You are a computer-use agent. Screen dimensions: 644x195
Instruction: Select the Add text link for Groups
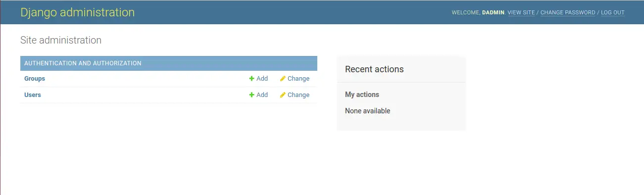click(262, 79)
